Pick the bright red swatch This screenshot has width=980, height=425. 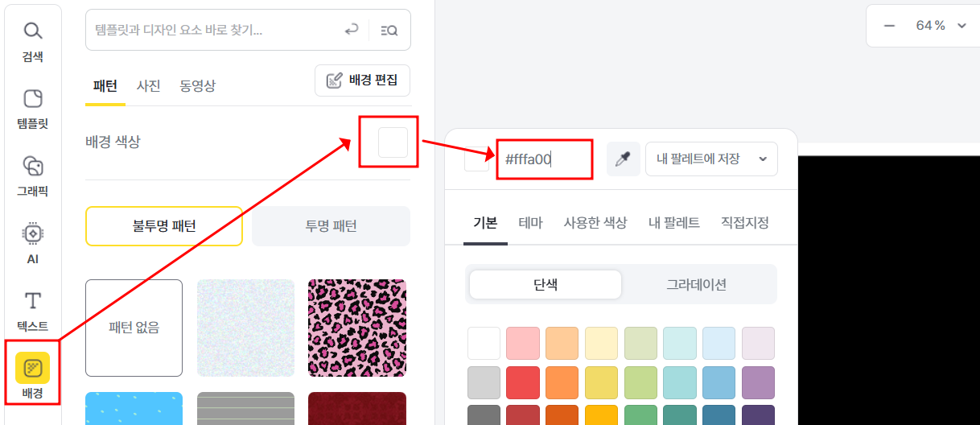[x=523, y=382]
